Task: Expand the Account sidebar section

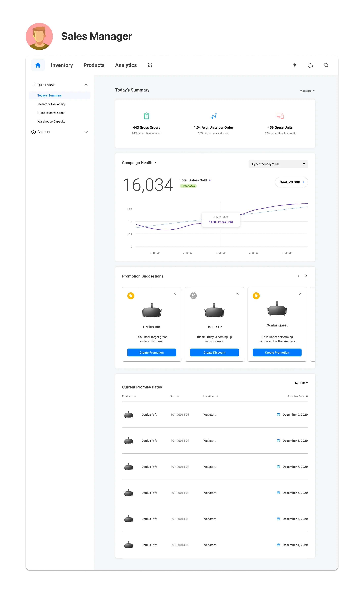Action: tap(86, 132)
